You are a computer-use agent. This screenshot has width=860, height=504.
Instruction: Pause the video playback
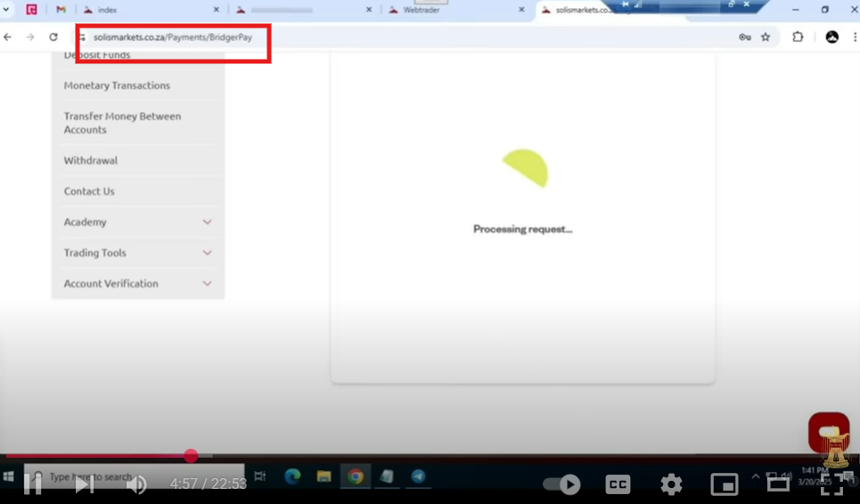32,484
